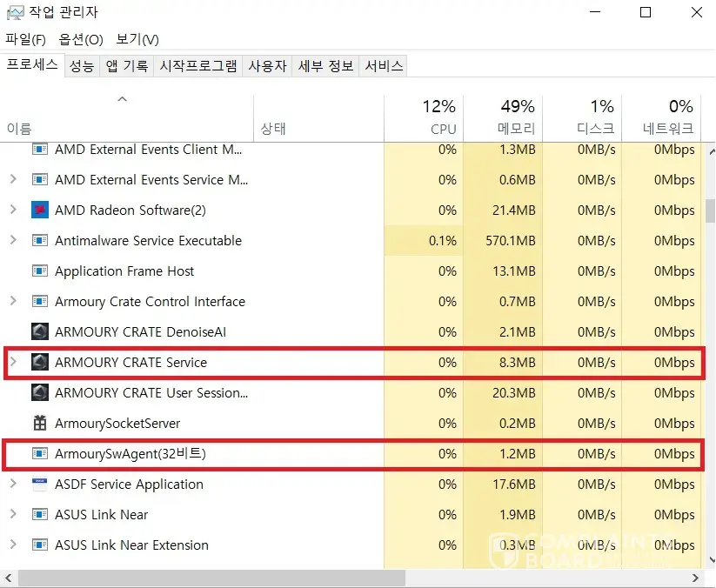Open the 옵션(O) menu

(x=81, y=39)
